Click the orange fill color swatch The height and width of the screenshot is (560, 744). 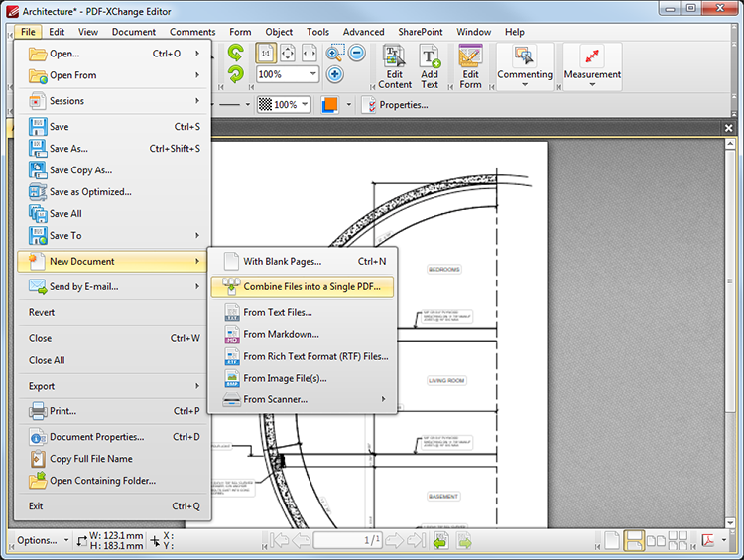click(330, 105)
